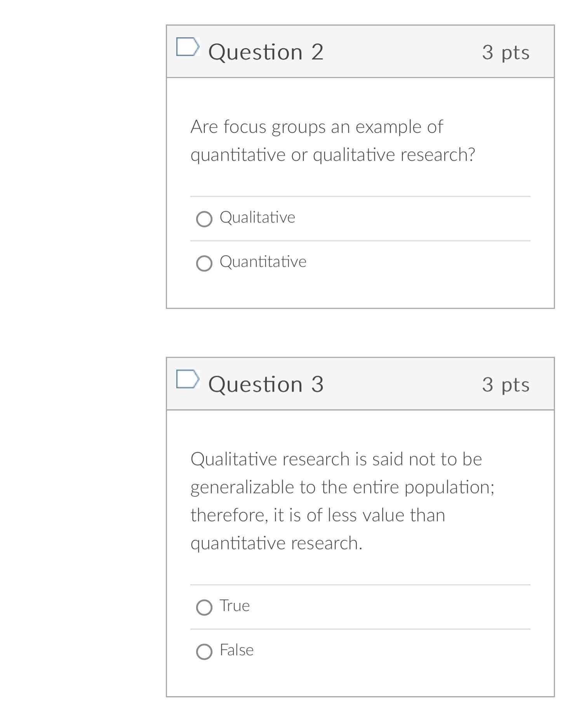
Task: Click the Qualitative answer label text
Action: tap(257, 218)
